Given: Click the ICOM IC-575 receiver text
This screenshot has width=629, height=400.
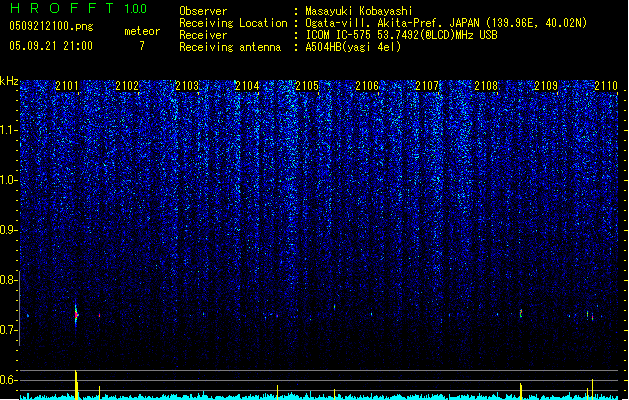Looking at the screenshot, I should [x=401, y=35].
